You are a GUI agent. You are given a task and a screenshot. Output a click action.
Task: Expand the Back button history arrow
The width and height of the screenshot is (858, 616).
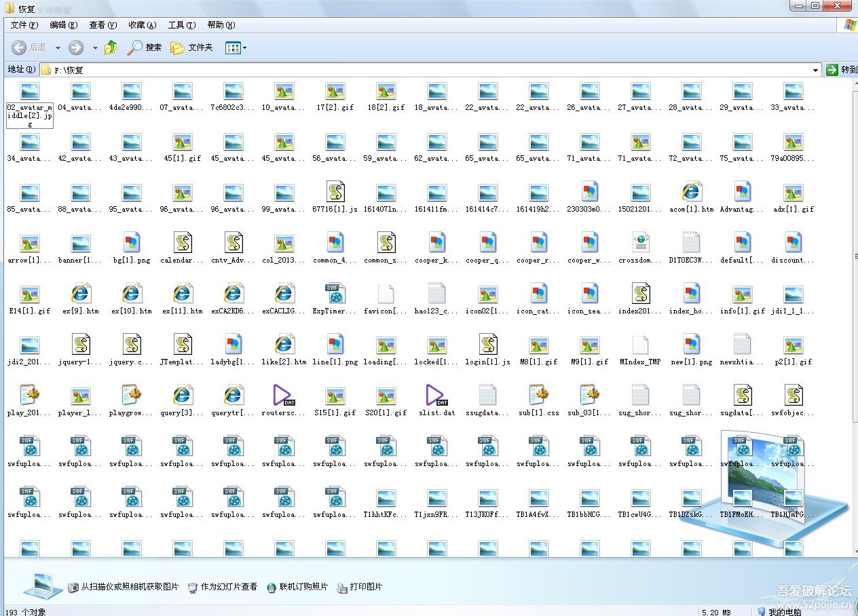coord(58,47)
